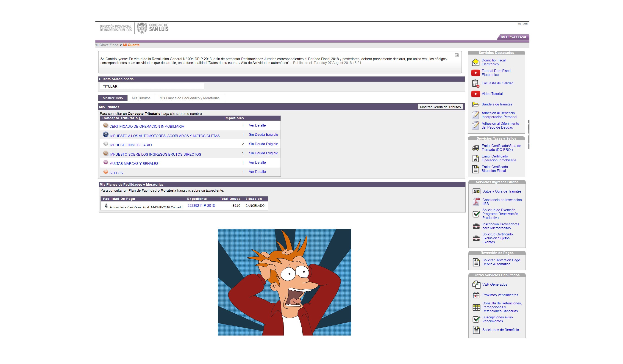Open the Video Tutorial link
Screen dimensions: 623x364
[x=492, y=94]
